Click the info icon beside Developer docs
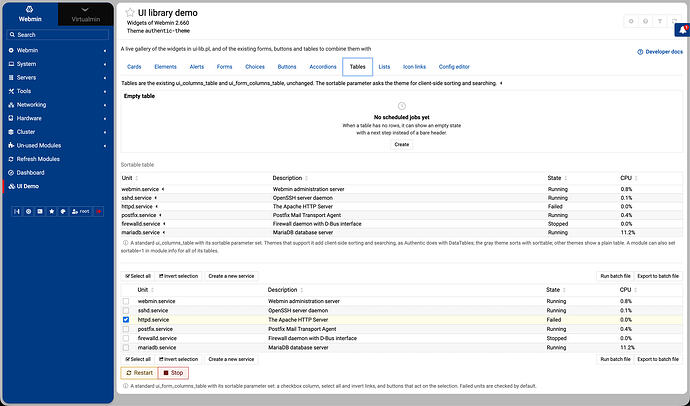This screenshot has width=690, height=406. tap(640, 52)
